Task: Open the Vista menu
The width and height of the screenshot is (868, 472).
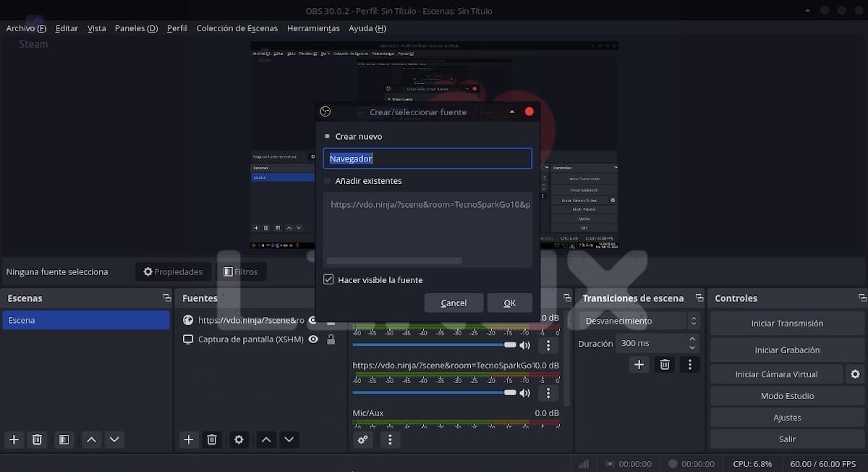Action: pyautogui.click(x=96, y=28)
